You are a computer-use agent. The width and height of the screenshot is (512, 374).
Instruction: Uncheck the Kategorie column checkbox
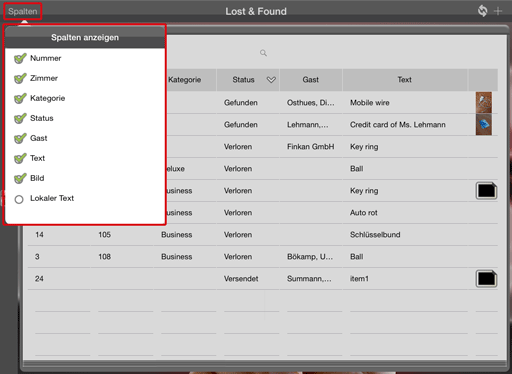[x=20, y=98]
